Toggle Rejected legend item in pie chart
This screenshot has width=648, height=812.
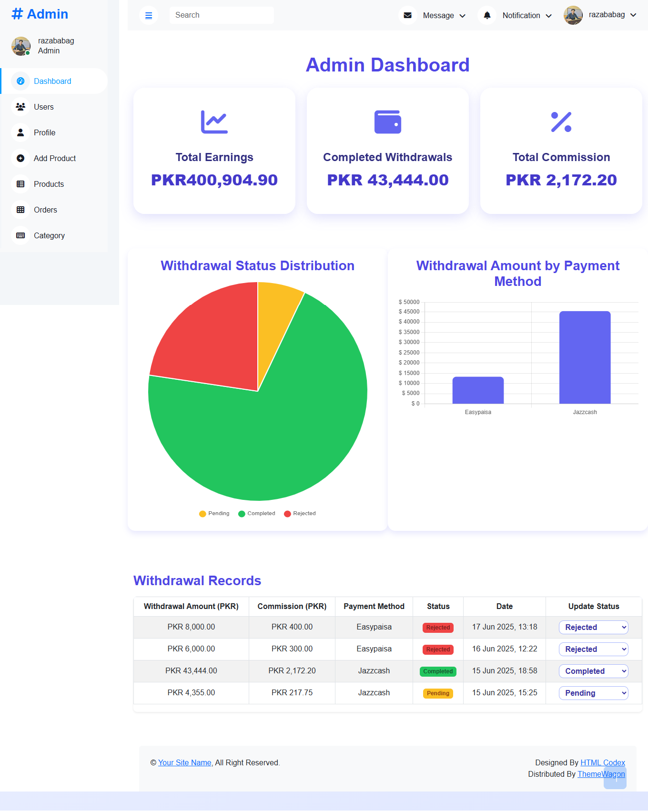coord(300,513)
